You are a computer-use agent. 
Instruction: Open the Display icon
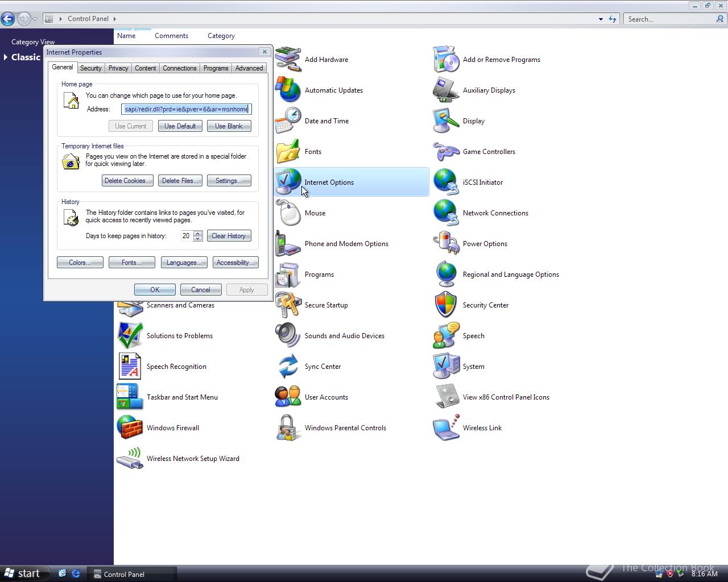[446, 120]
